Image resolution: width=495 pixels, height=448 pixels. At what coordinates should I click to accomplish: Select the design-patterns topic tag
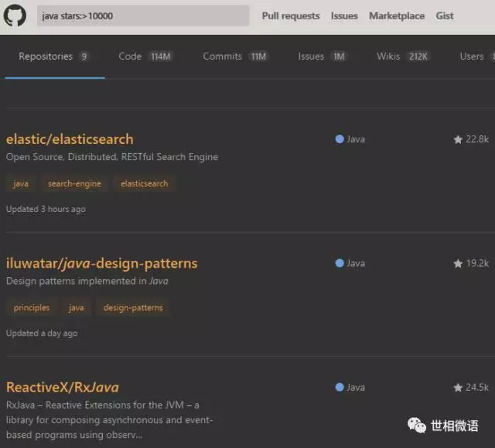click(133, 308)
